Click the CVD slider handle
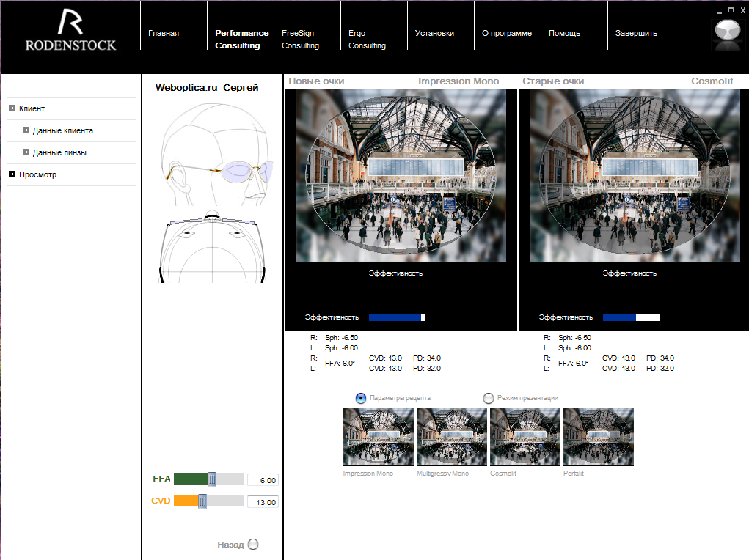The image size is (749, 560). point(202,501)
